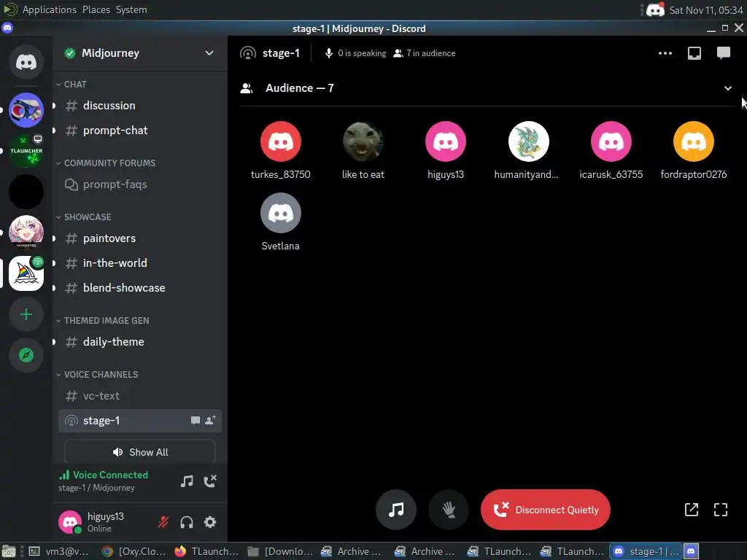Viewport: 747px width, 560px height.
Task: Open the Applications menu
Action: tap(49, 9)
